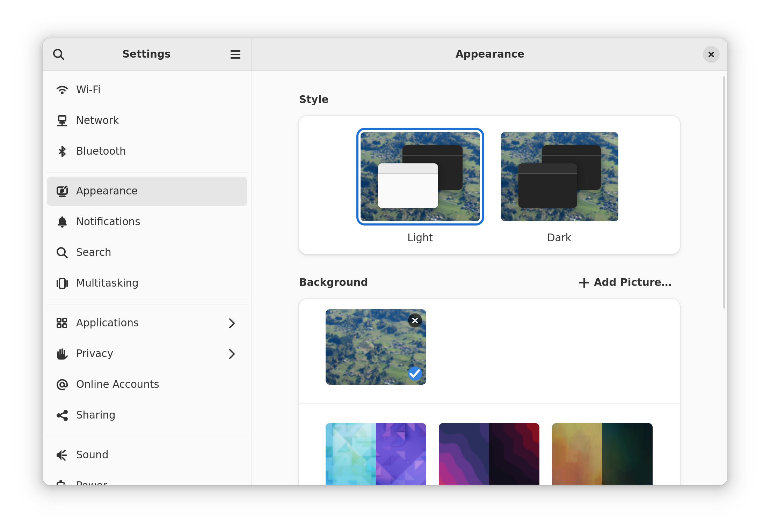This screenshot has height=532, width=770.
Task: Open Settings search with the magnifier icon
Action: pyautogui.click(x=59, y=54)
